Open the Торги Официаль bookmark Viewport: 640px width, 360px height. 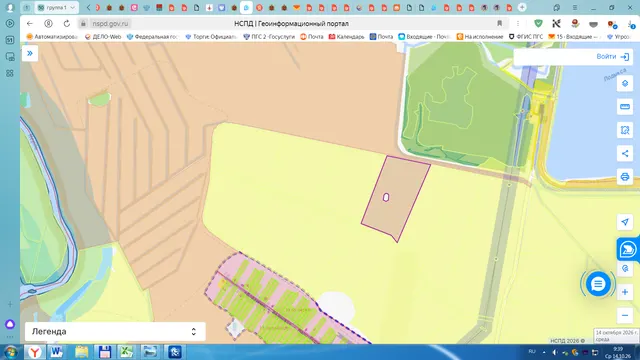click(211, 37)
